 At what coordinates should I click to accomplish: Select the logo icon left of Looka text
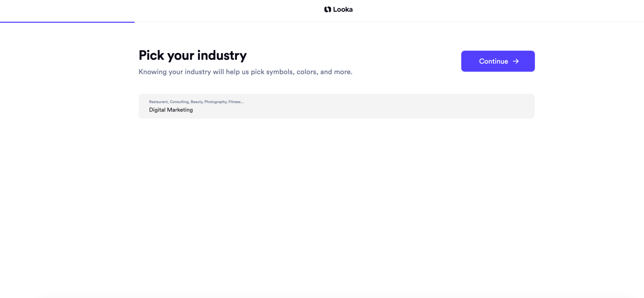pos(327,9)
